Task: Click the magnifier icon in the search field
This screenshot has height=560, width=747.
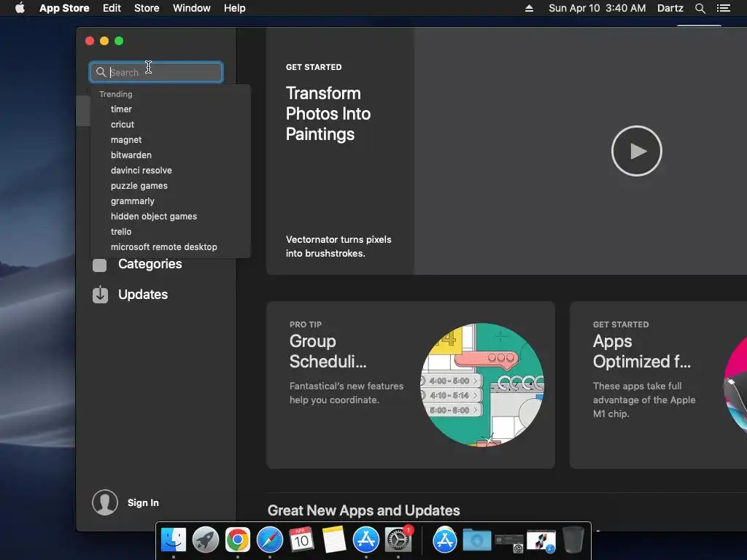Action: pos(101,72)
